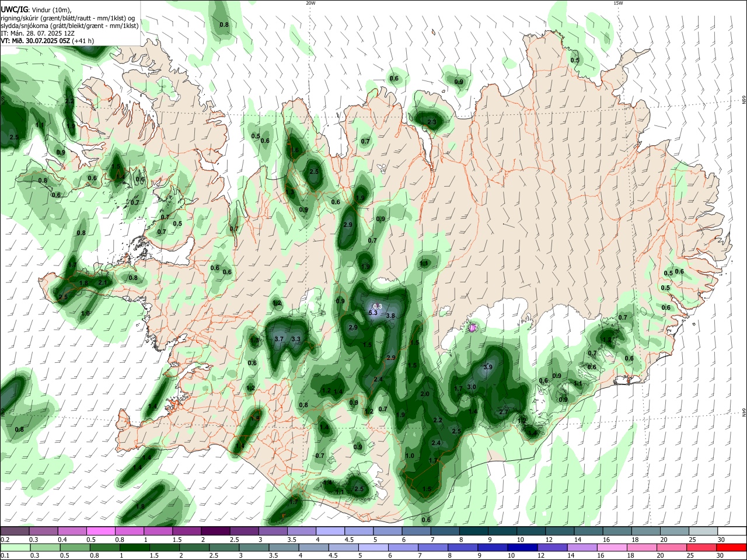
Task: Click the deep blue rain swatch between 10 and 12
Action: (x=522, y=547)
